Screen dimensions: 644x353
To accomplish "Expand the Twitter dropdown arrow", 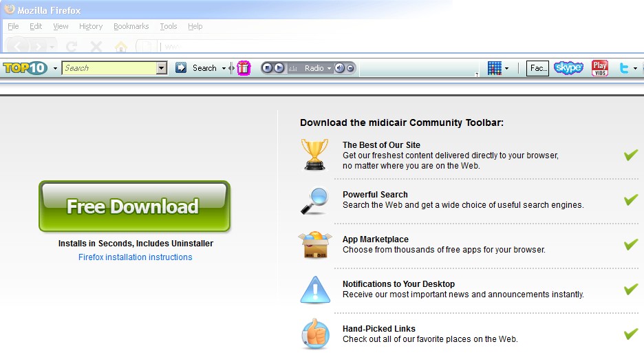I will click(x=635, y=69).
